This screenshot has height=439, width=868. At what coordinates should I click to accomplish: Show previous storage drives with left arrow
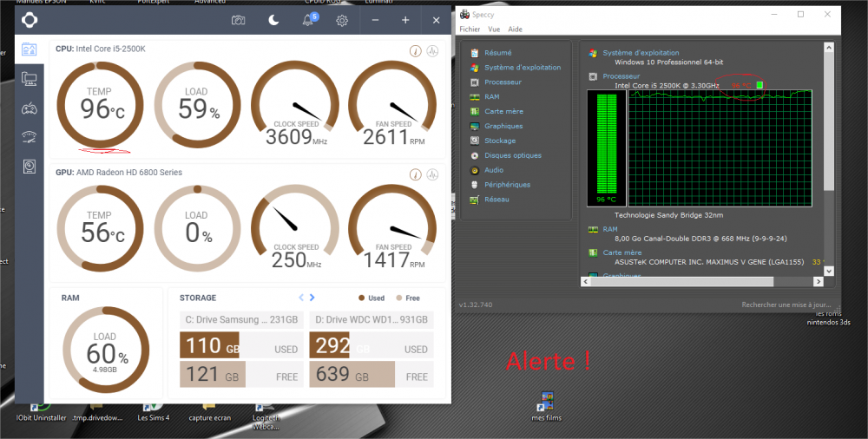(x=301, y=298)
